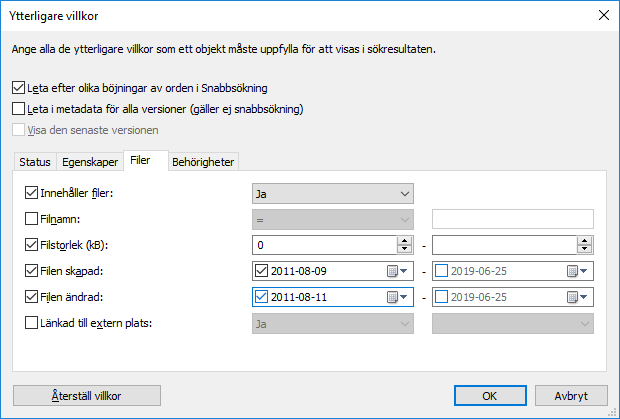The height and width of the screenshot is (419, 620).
Task: Toggle Leta efter olika böjningar checkbox
Action: (19, 88)
